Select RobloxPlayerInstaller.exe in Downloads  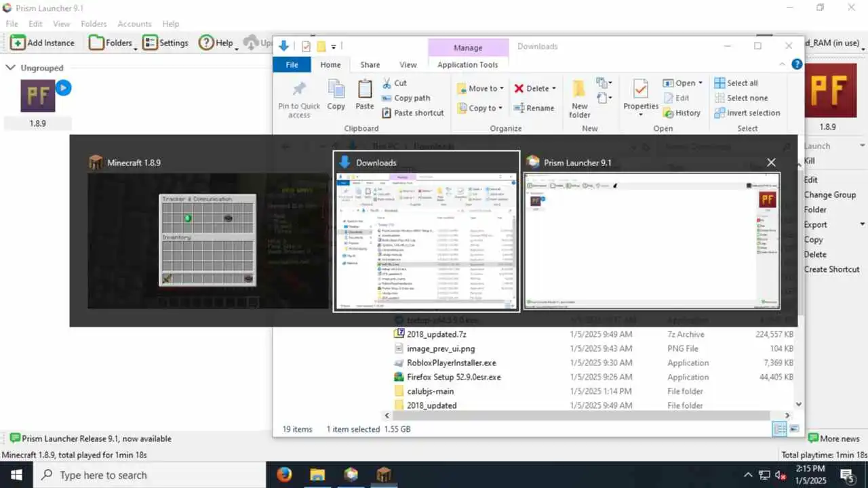pos(452,363)
